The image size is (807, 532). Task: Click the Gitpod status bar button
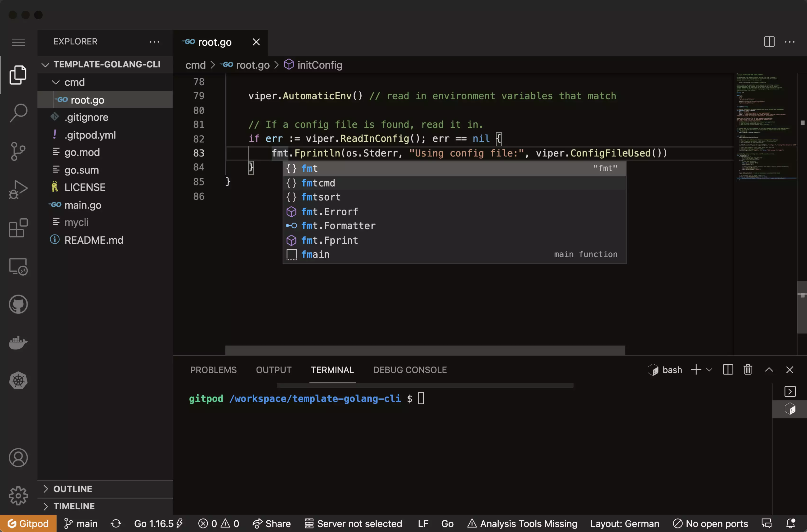click(28, 523)
